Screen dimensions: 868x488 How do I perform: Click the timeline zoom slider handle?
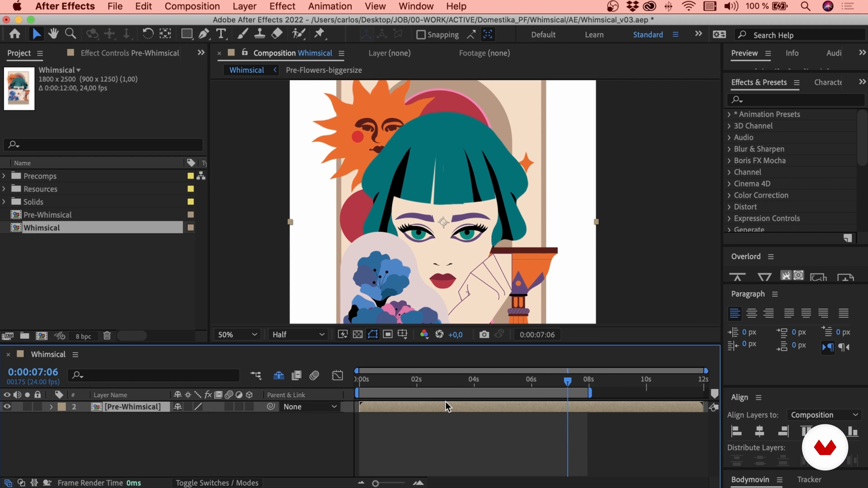point(375,483)
